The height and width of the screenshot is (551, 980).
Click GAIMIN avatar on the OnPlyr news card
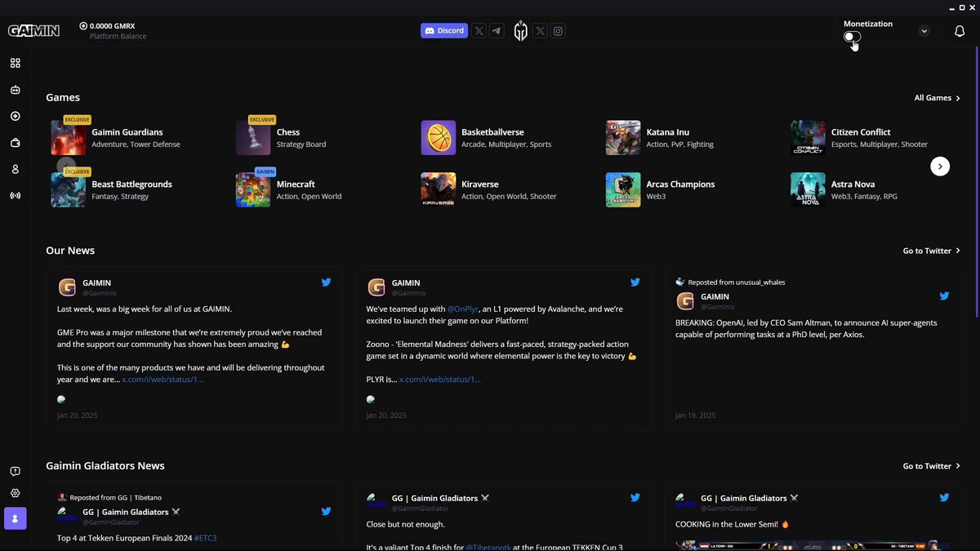pyautogui.click(x=376, y=287)
